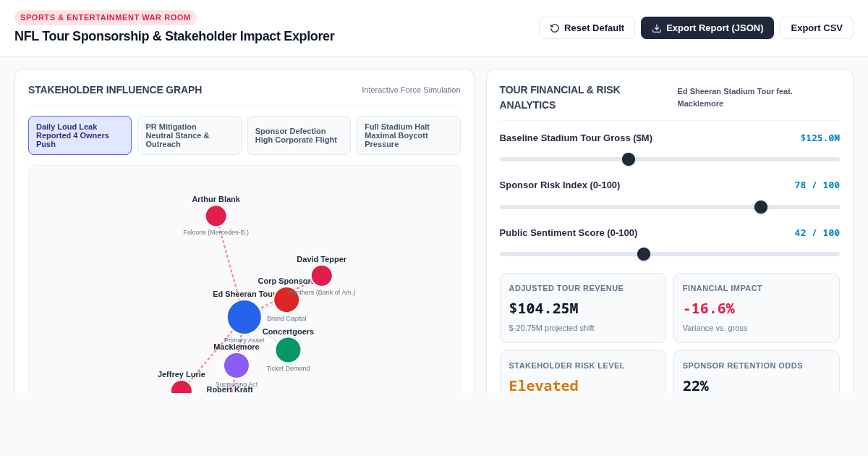This screenshot has height=456, width=868.
Task: Click the reset icon in Reset Default
Action: coord(555,28)
